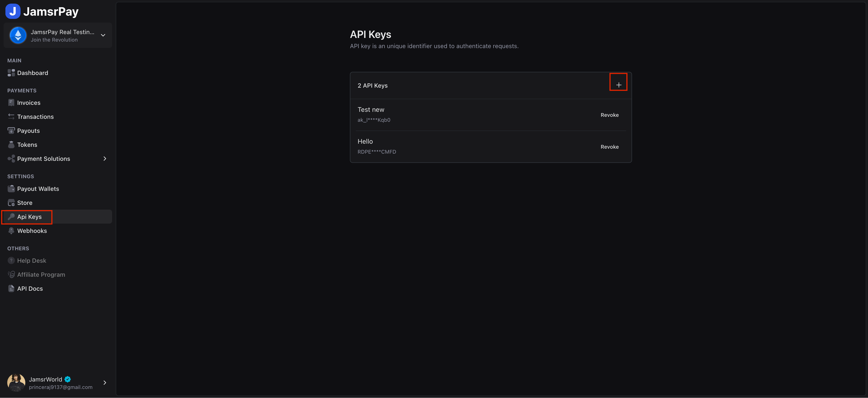The width and height of the screenshot is (868, 398).
Task: Revoke the Hello API key
Action: pos(610,147)
